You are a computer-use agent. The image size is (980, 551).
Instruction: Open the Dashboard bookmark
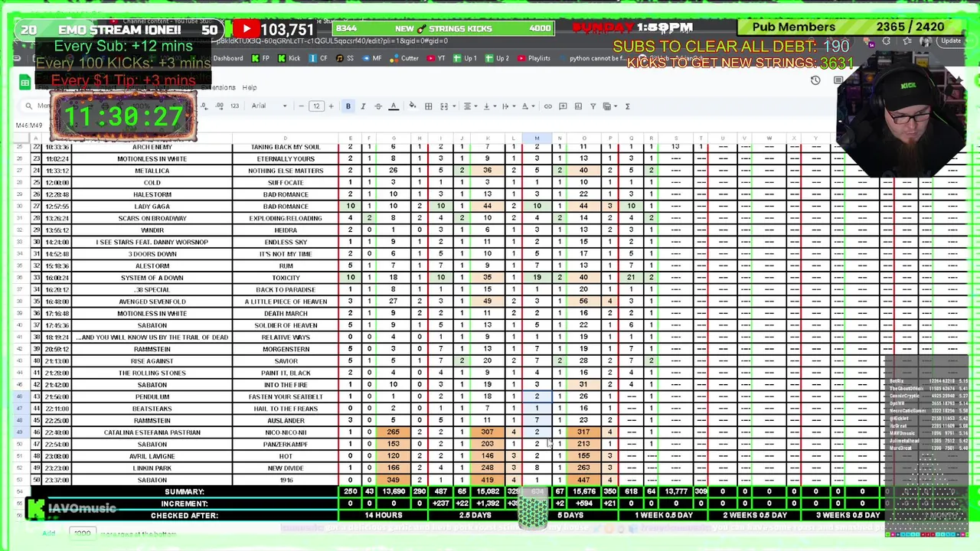click(x=227, y=58)
